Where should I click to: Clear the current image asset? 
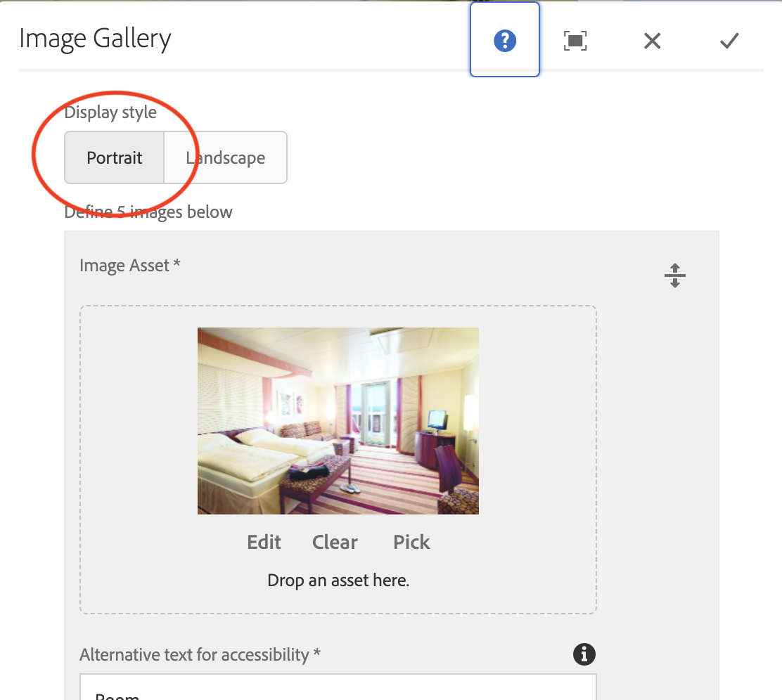click(x=335, y=542)
